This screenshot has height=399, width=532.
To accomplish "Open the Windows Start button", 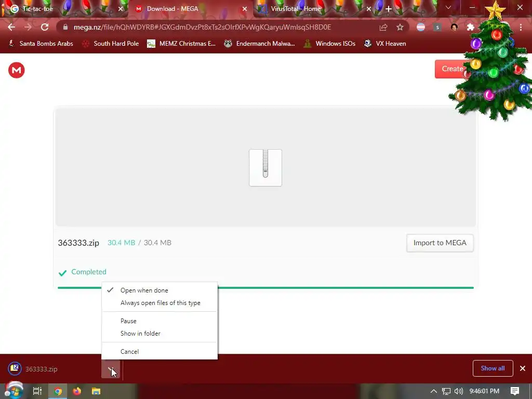I will [14, 391].
